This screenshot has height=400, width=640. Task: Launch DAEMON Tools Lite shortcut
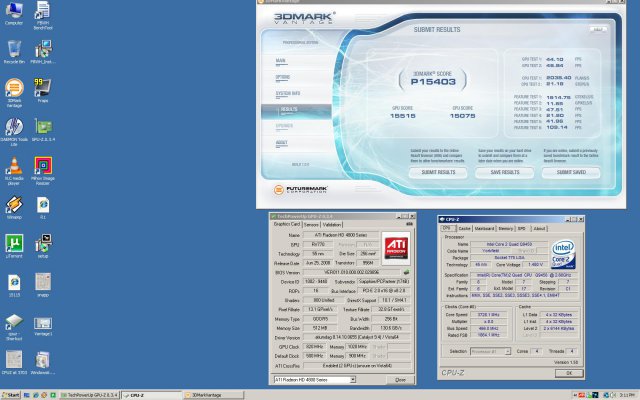point(14,131)
